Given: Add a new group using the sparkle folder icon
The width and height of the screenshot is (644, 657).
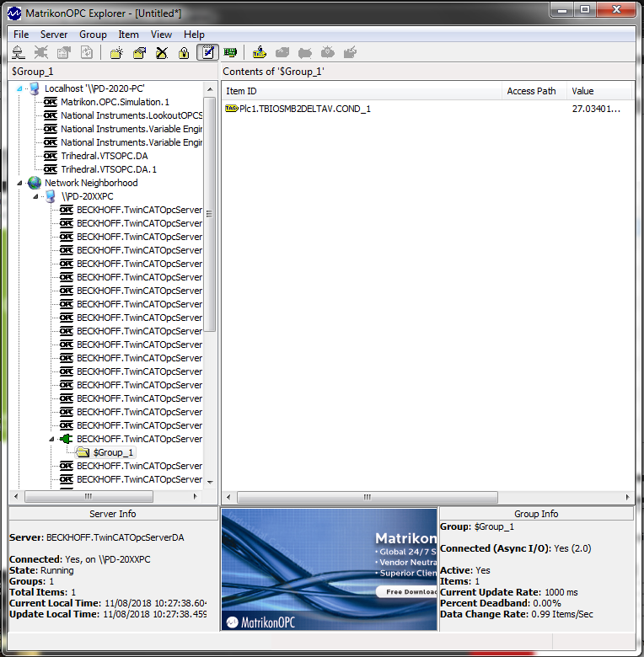Looking at the screenshot, I should click(x=116, y=52).
